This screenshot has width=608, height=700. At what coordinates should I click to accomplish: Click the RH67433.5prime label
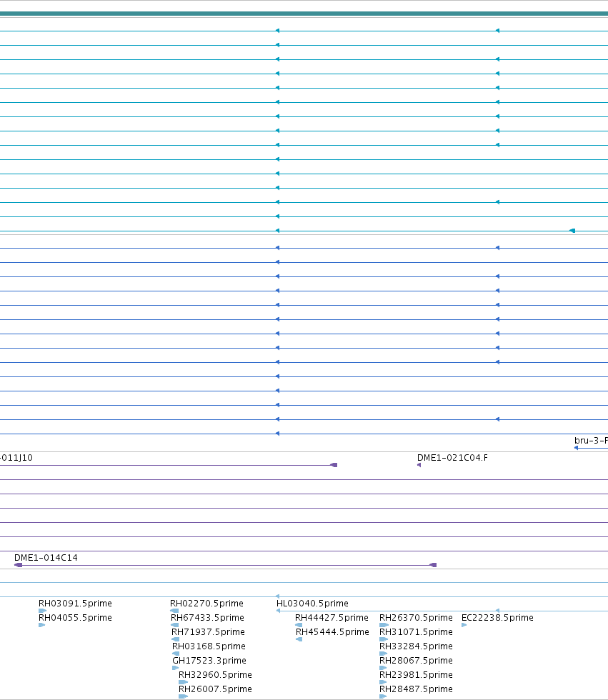click(207, 617)
